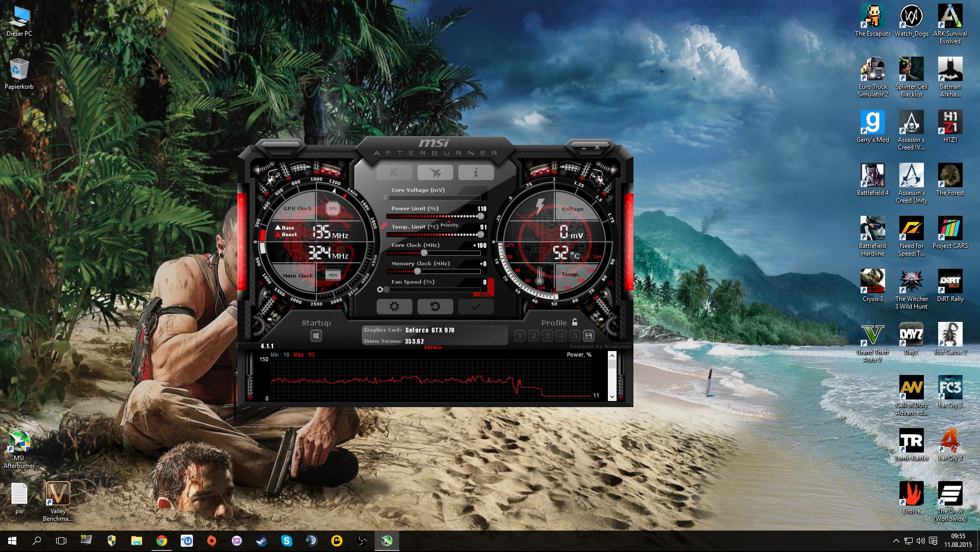
Task: Adjust the Temp. Limit slider handle
Action: [x=480, y=235]
